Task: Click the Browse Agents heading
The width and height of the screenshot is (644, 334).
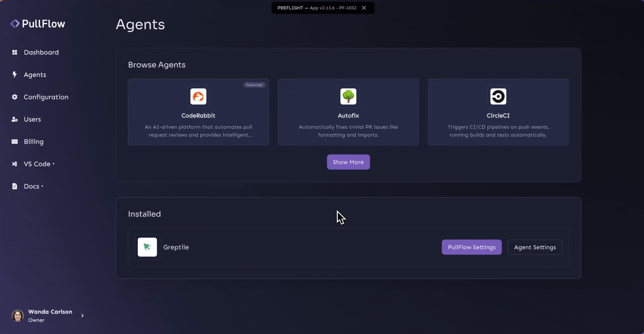Action: click(157, 65)
